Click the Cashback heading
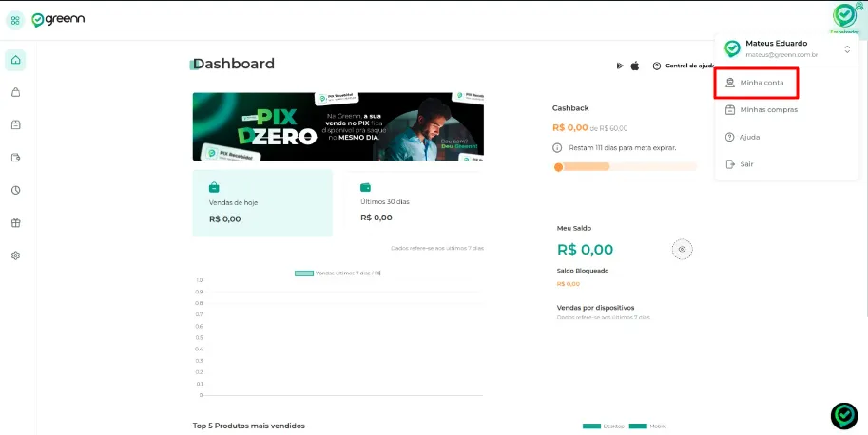 (x=570, y=108)
